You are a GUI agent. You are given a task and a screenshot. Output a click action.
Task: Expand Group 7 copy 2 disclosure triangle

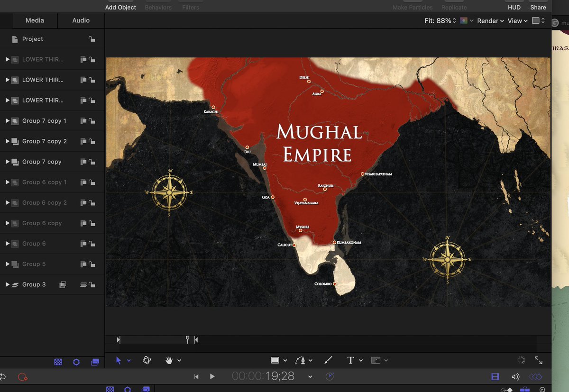tap(7, 141)
